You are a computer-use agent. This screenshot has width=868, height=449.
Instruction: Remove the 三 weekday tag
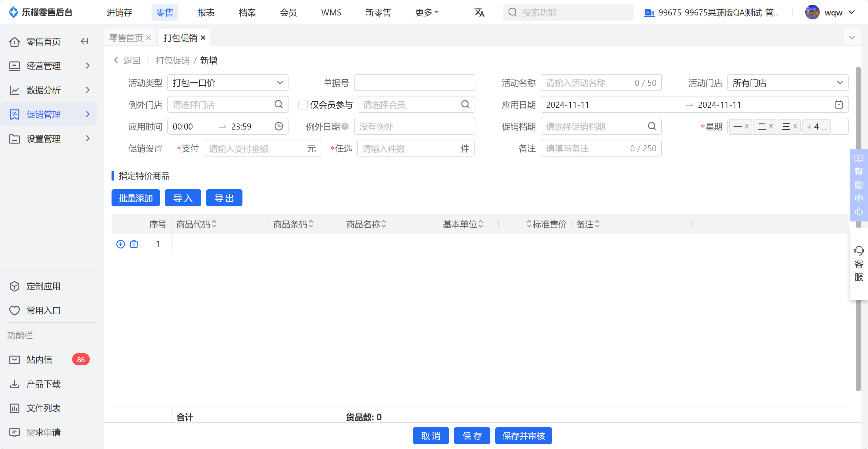pyautogui.click(x=795, y=127)
